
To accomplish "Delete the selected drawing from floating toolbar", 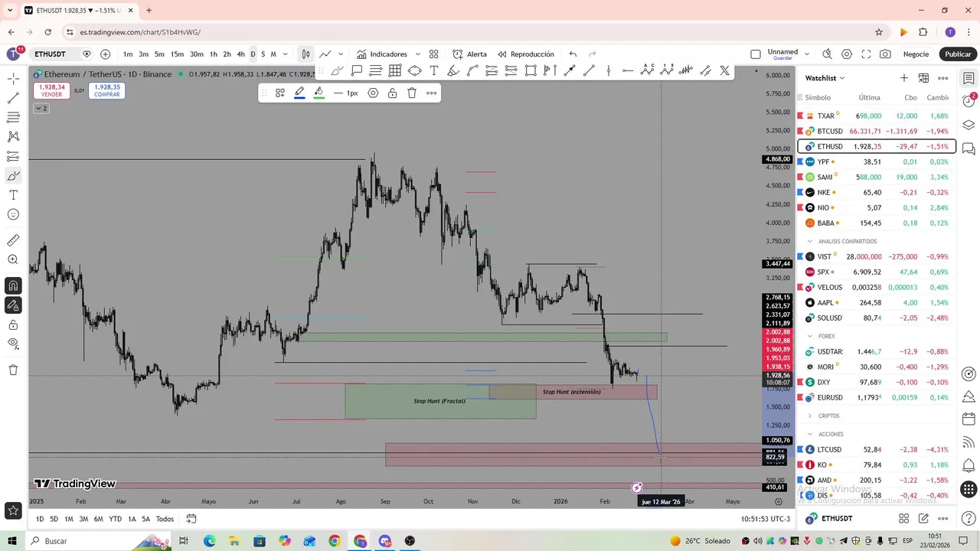I will (412, 93).
